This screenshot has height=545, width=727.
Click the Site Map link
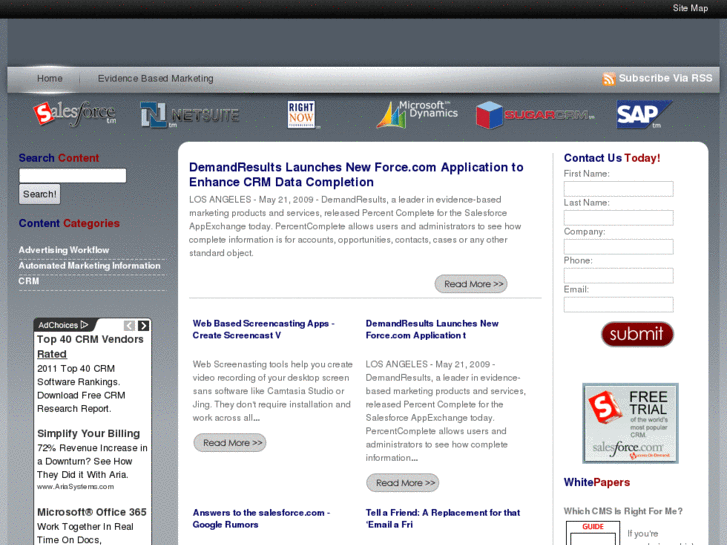point(690,8)
